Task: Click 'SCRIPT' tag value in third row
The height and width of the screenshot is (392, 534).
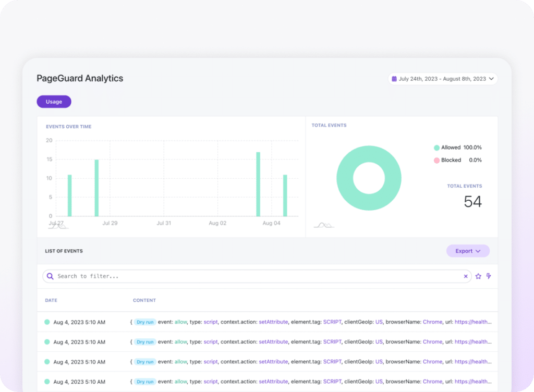Action: (x=332, y=362)
